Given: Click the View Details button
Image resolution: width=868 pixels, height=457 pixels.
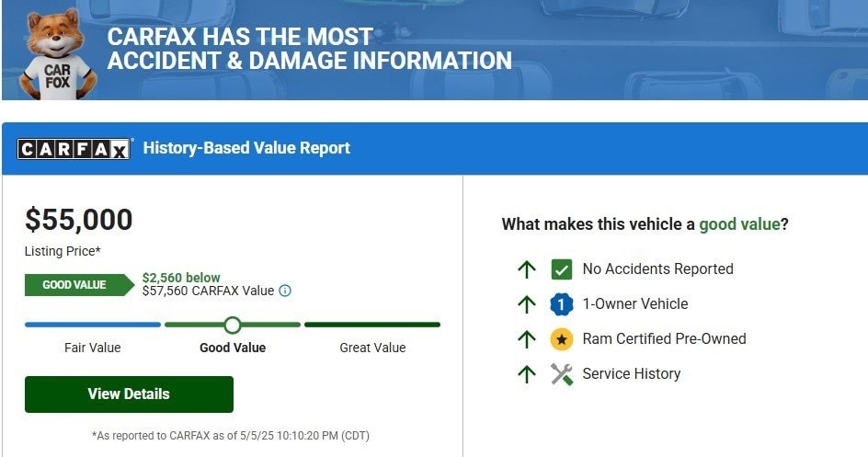Looking at the screenshot, I should pos(129,394).
